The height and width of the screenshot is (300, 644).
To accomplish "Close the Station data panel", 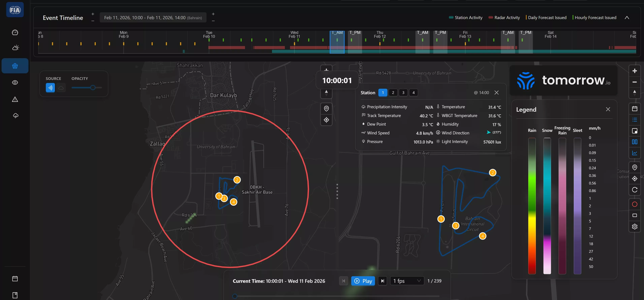I will pyautogui.click(x=496, y=93).
